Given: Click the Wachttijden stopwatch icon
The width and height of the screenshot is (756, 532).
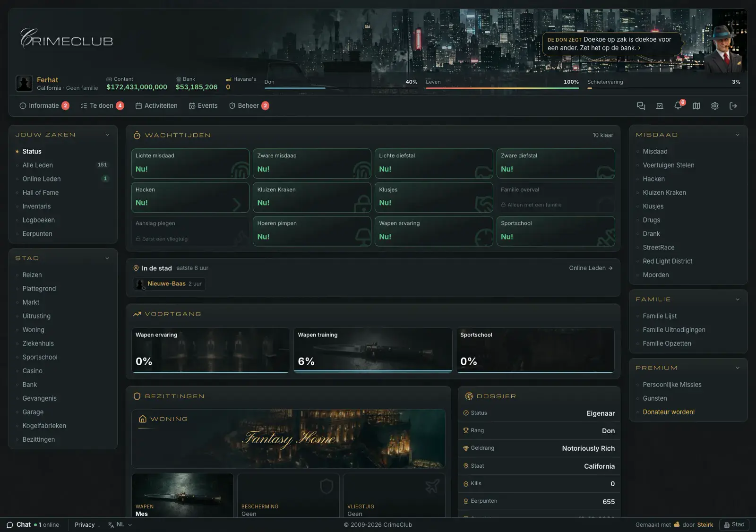Looking at the screenshot, I should 137,135.
